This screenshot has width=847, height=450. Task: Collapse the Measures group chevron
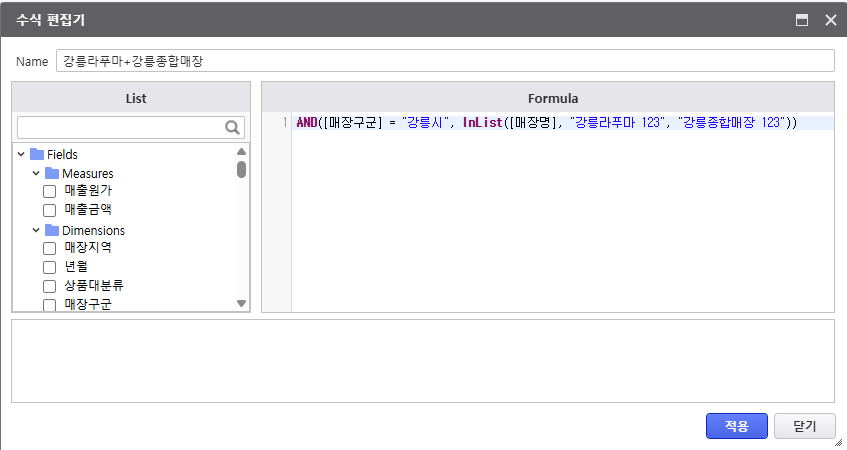36,173
